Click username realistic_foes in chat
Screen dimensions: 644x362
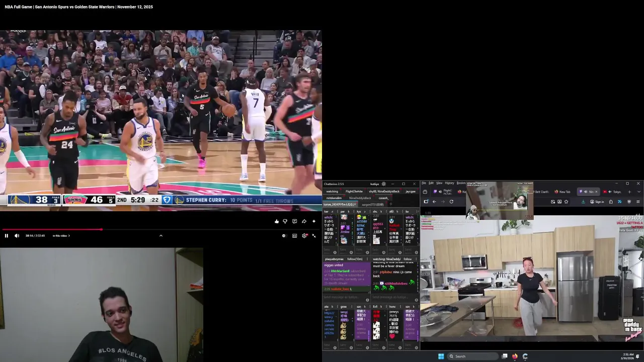(340, 289)
